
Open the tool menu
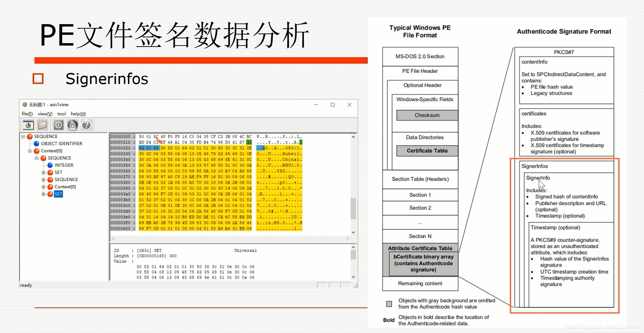click(61, 114)
